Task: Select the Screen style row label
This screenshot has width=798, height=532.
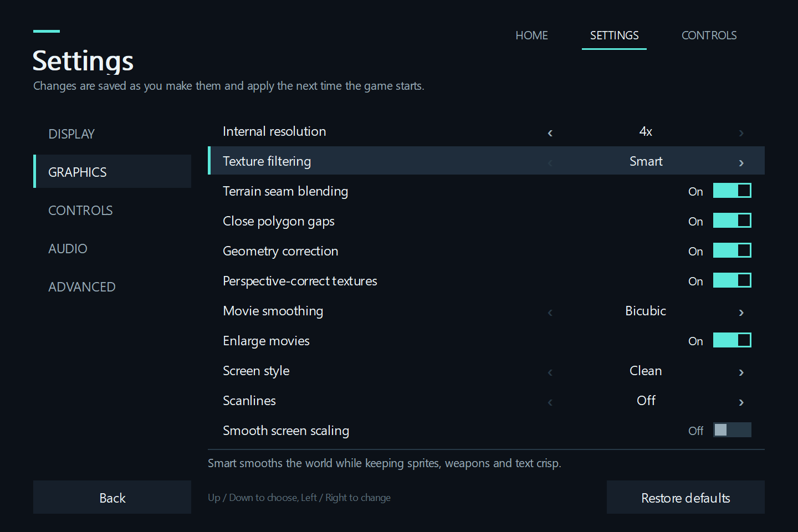Action: pos(256,371)
